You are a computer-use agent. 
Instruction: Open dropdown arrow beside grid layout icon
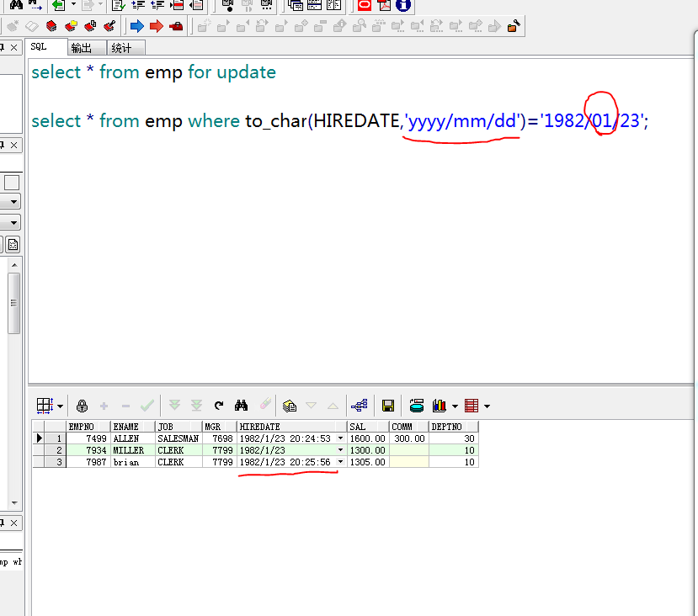[60, 406]
